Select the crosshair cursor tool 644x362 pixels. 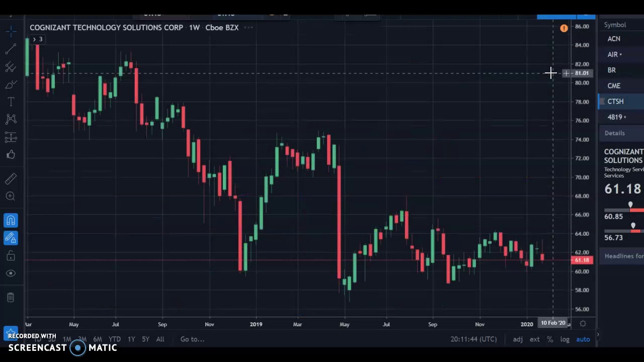11,32
